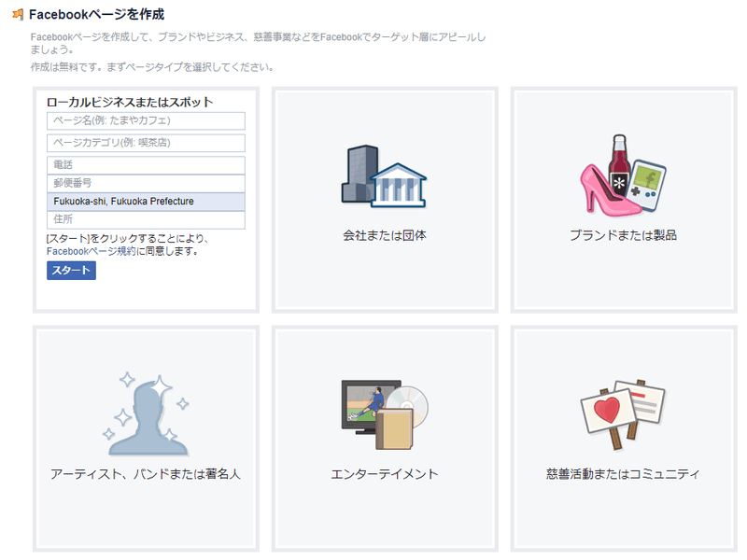Pick the sparkling person silhouette icon
The width and height of the screenshot is (747, 560).
[146, 411]
